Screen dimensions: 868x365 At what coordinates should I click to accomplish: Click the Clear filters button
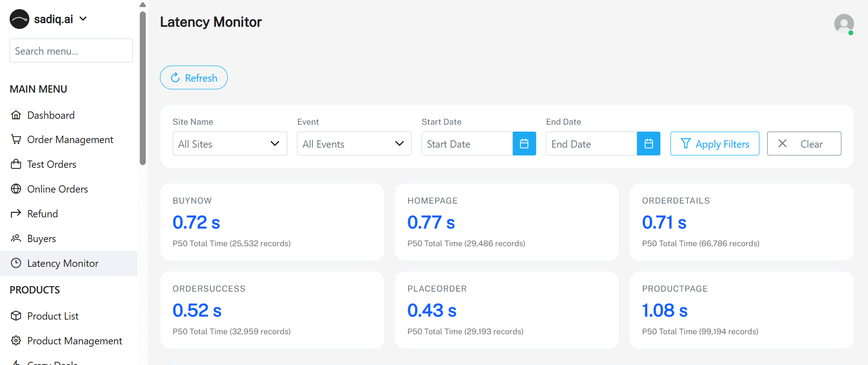click(x=804, y=144)
